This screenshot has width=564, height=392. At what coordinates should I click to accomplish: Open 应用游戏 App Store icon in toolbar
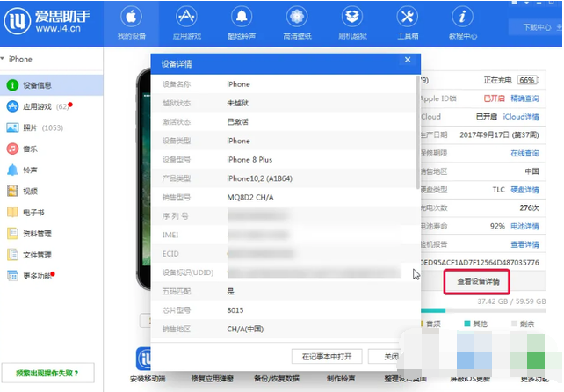click(x=185, y=18)
